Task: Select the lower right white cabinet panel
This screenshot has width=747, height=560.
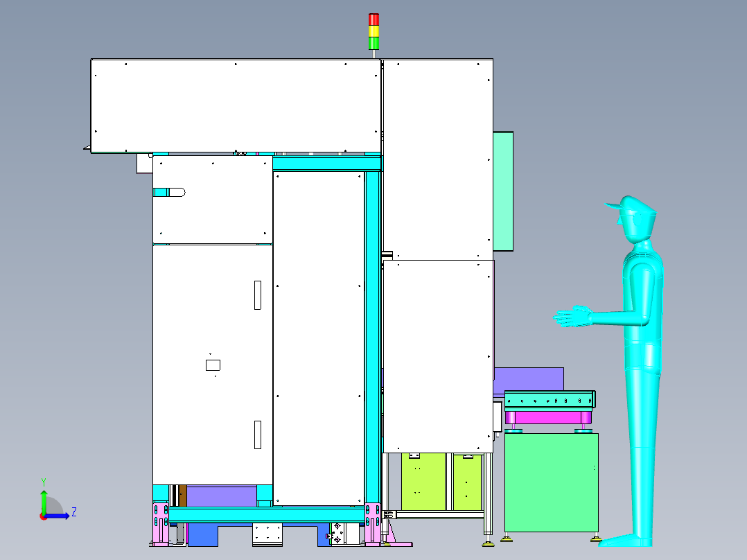Action: 438,356
